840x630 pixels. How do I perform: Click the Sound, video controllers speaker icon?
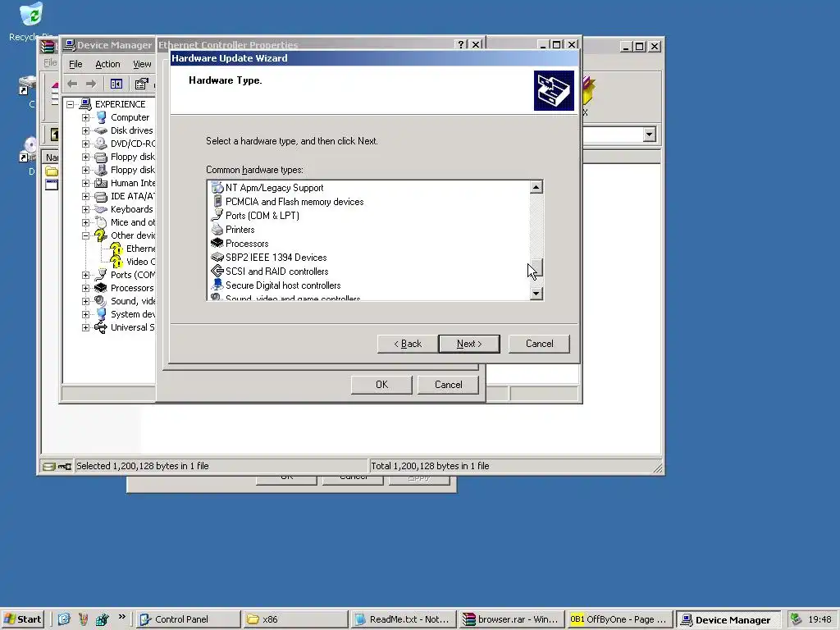(x=101, y=301)
